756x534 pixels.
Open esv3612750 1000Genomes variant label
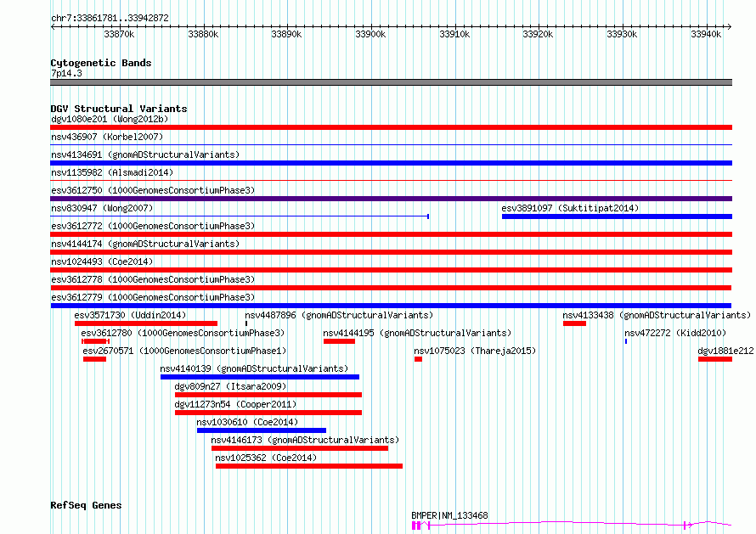(x=153, y=190)
